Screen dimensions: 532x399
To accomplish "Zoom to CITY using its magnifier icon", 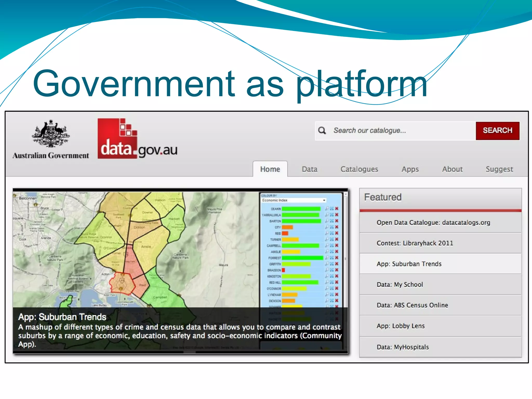I will (327, 227).
